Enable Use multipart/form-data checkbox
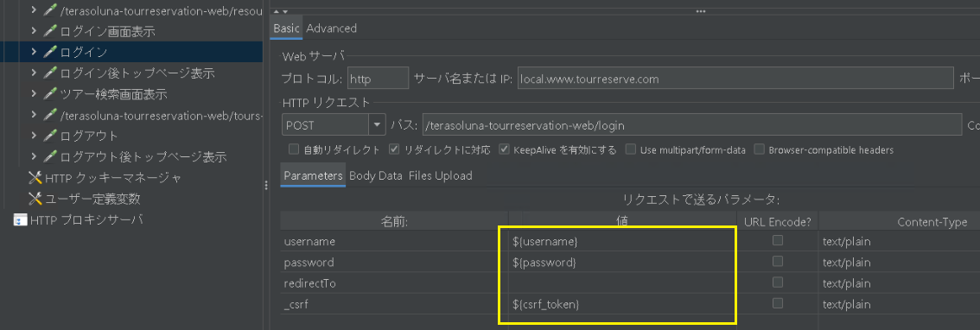 pyautogui.click(x=631, y=150)
